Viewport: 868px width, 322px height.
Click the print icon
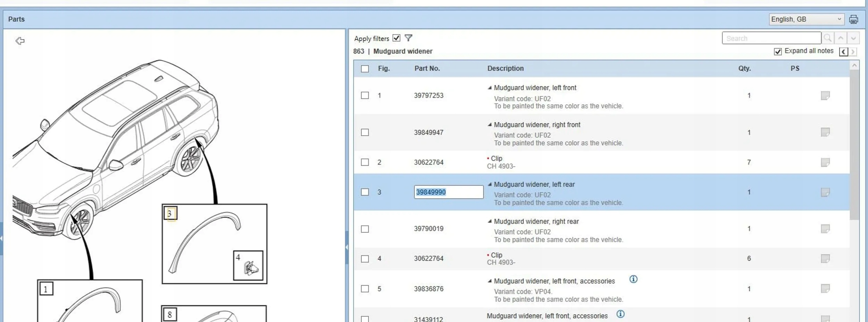tap(853, 19)
